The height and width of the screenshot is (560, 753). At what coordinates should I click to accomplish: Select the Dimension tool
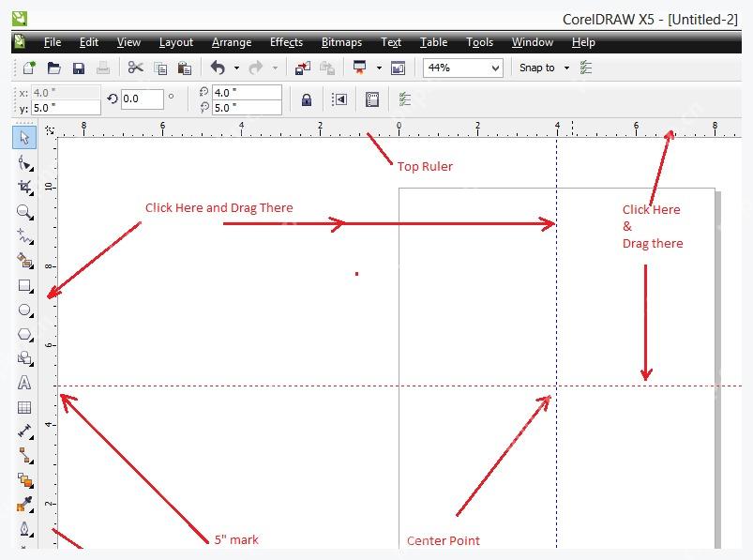(x=24, y=431)
